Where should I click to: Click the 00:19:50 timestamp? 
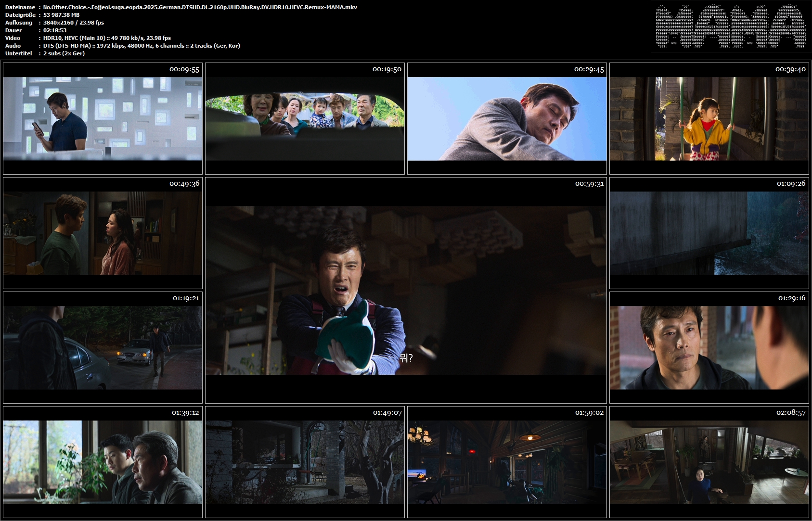click(387, 69)
